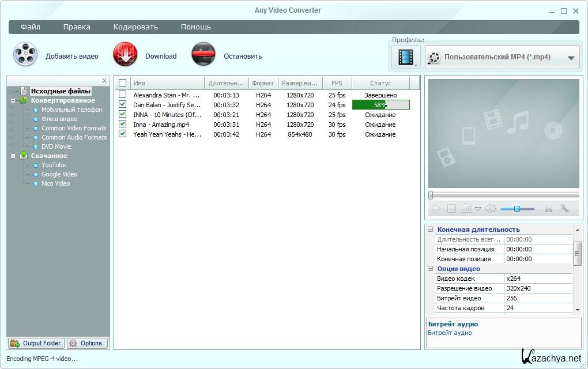The width and height of the screenshot is (588, 369).
Task: Click the volume slider handle
Action: coord(517,209)
